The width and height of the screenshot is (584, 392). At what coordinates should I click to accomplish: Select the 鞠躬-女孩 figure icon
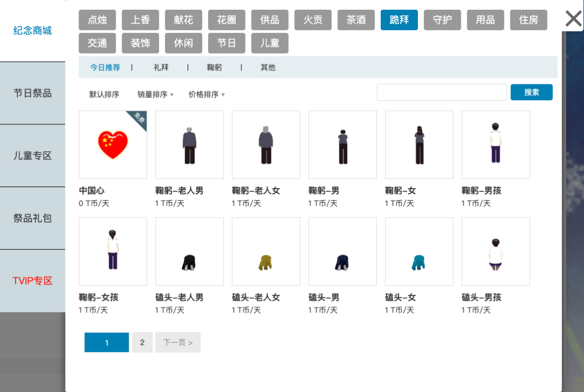tap(113, 251)
